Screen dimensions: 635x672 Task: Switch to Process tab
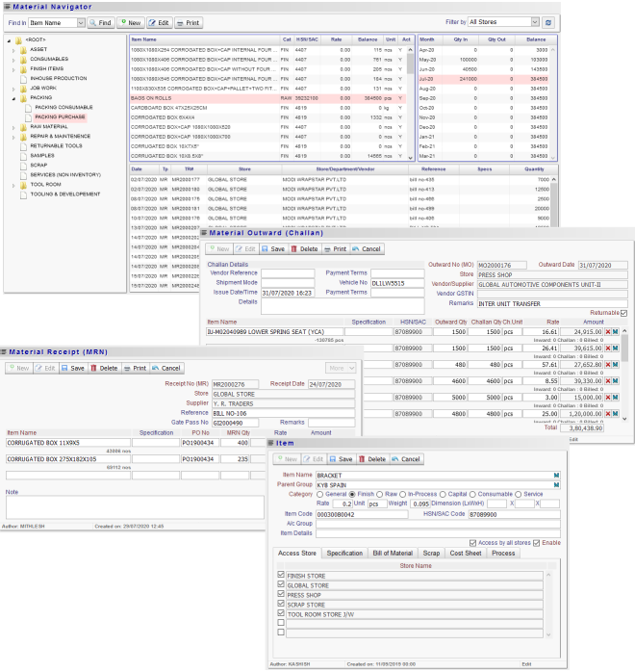click(503, 554)
